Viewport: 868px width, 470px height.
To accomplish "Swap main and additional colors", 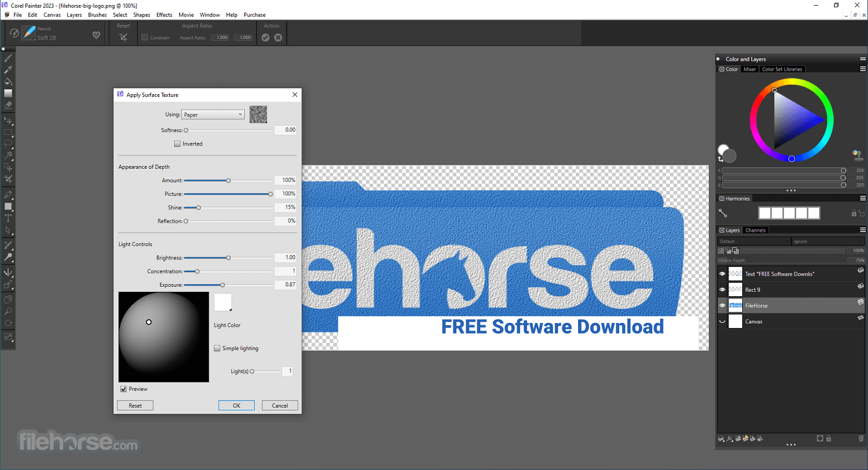I will 721,159.
